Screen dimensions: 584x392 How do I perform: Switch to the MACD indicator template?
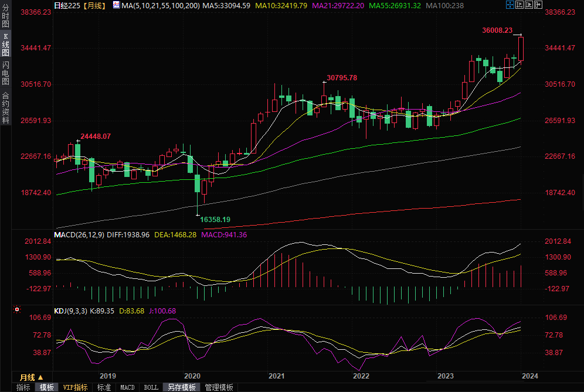point(127,387)
